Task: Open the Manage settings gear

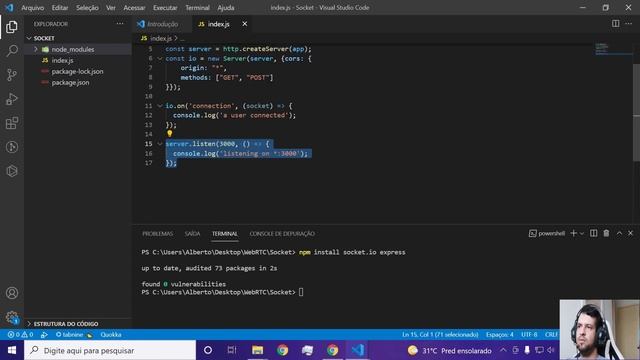Action: click(x=12, y=317)
